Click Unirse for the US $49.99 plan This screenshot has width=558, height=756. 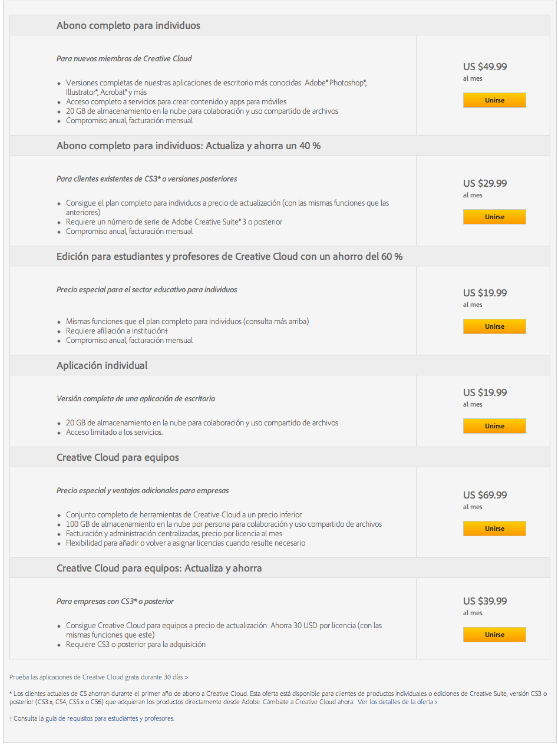click(494, 100)
